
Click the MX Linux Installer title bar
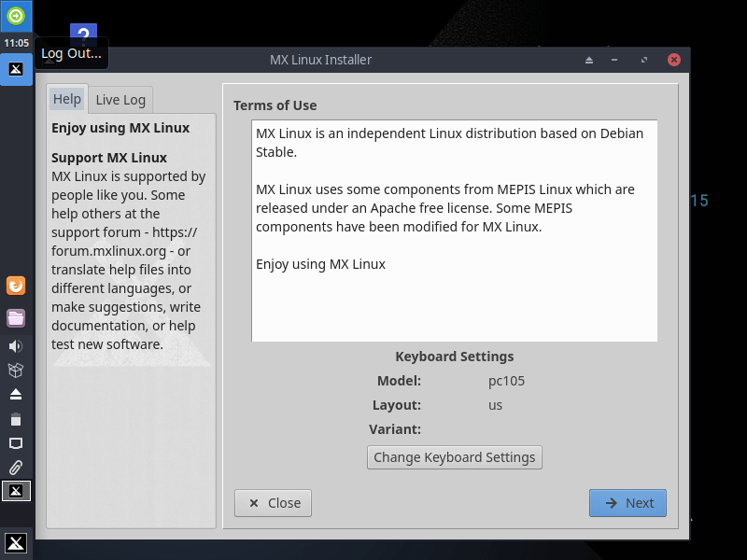(320, 60)
